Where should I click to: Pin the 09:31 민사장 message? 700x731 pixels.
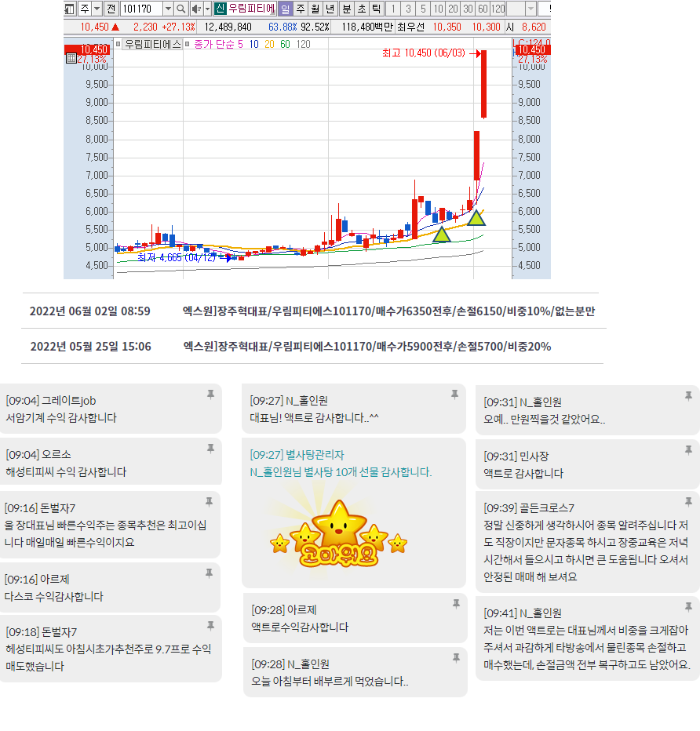point(688,450)
